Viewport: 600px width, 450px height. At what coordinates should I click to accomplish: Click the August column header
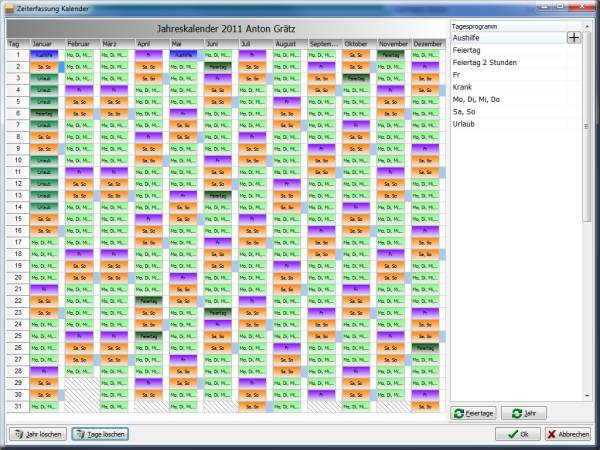[x=290, y=44]
